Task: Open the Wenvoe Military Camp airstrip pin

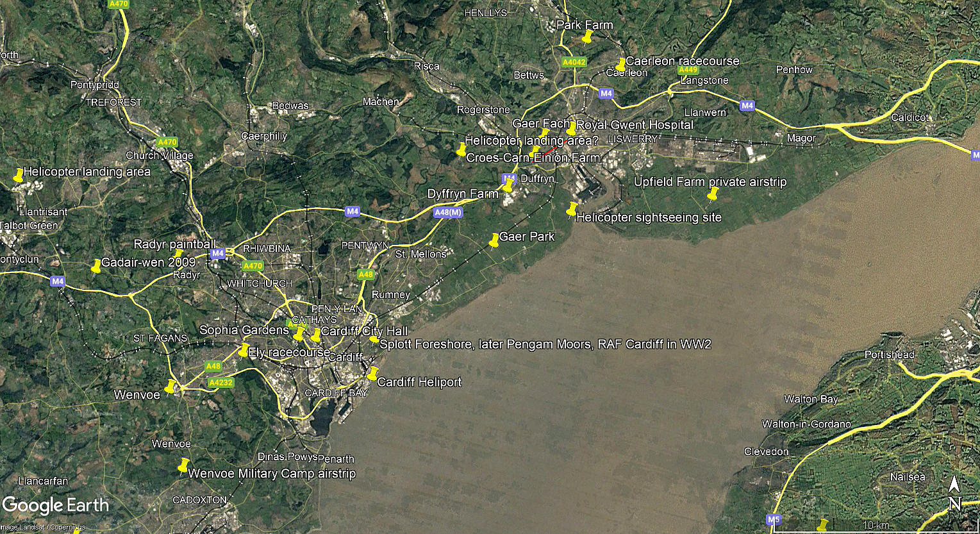Action: tap(184, 465)
